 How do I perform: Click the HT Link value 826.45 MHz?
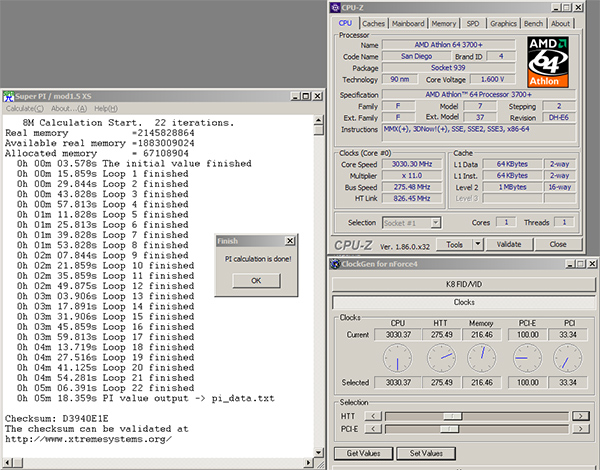[x=412, y=199]
